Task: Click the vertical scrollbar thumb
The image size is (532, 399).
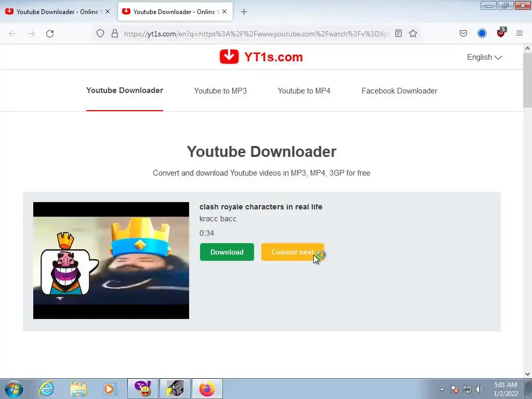Action: point(528,80)
